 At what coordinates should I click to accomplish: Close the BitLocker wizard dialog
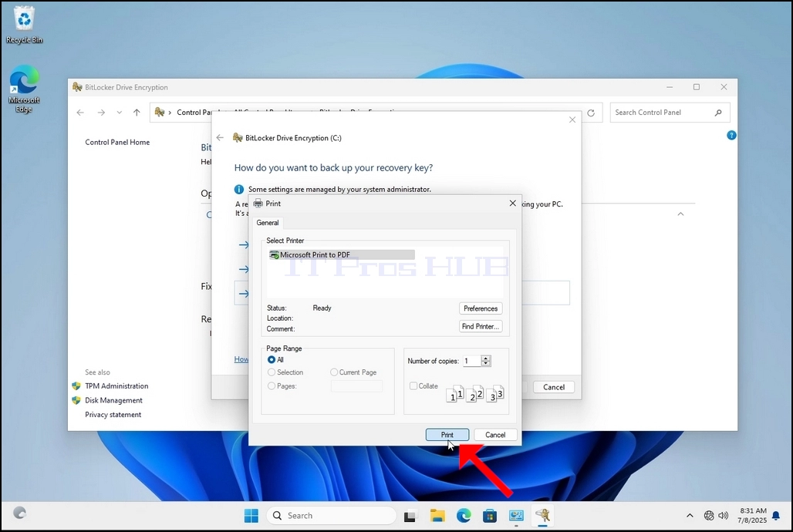(x=572, y=120)
